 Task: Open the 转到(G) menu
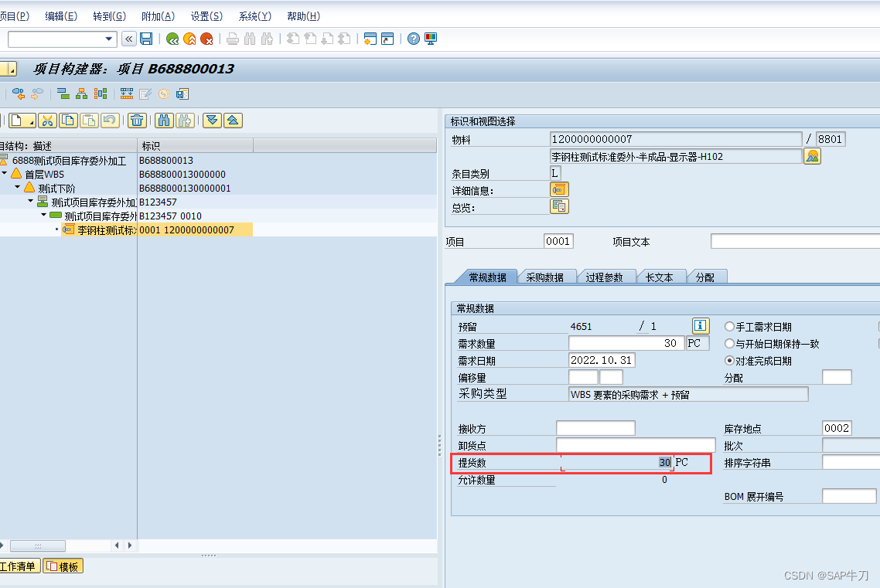(110, 16)
